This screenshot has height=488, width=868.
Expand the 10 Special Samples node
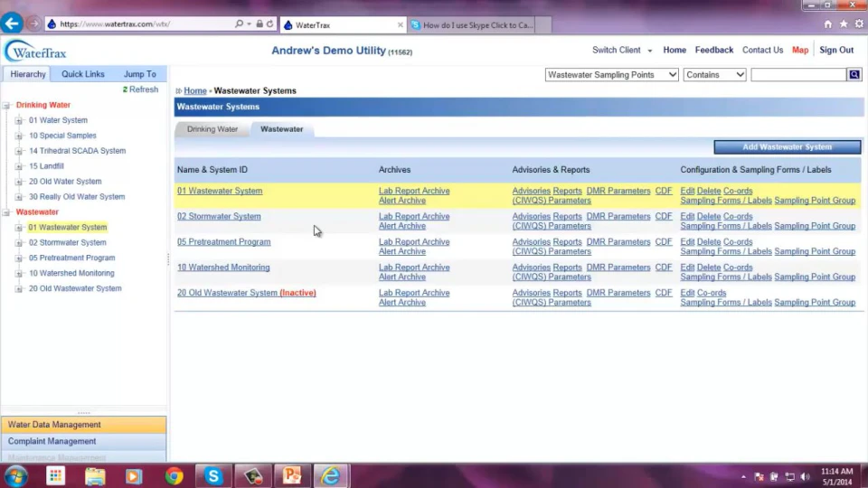pos(19,136)
